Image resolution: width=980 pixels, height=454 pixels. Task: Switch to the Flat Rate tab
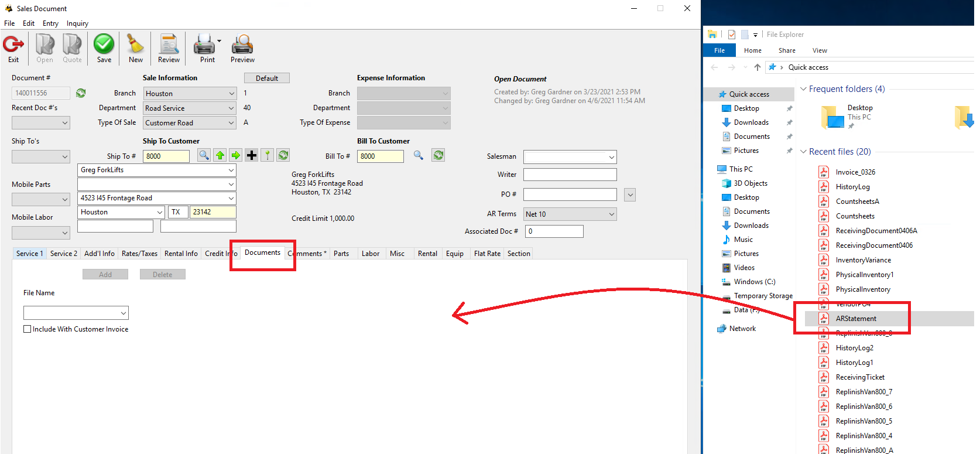click(487, 254)
